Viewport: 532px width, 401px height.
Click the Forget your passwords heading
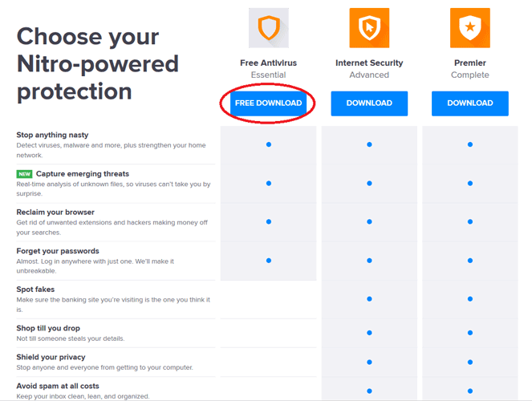coord(58,251)
